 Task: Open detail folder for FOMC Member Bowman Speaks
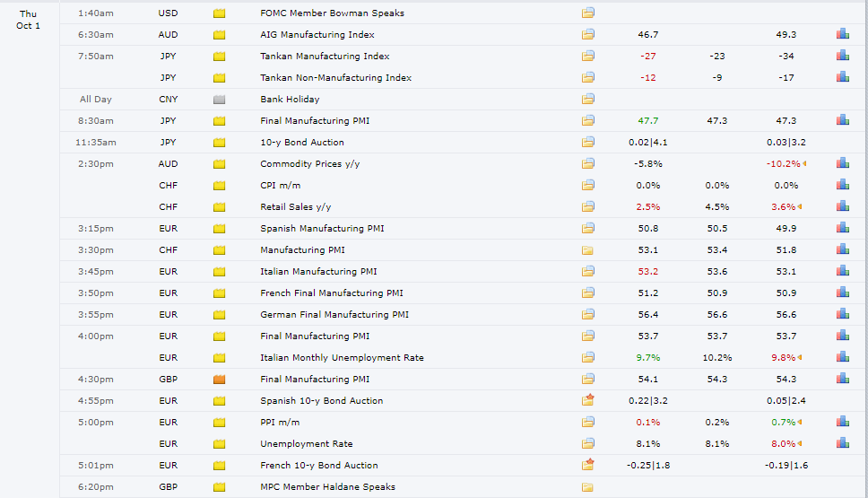pos(588,13)
